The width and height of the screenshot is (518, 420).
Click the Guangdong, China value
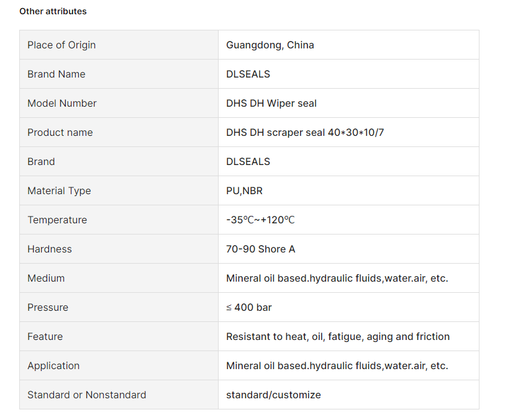[x=270, y=45]
